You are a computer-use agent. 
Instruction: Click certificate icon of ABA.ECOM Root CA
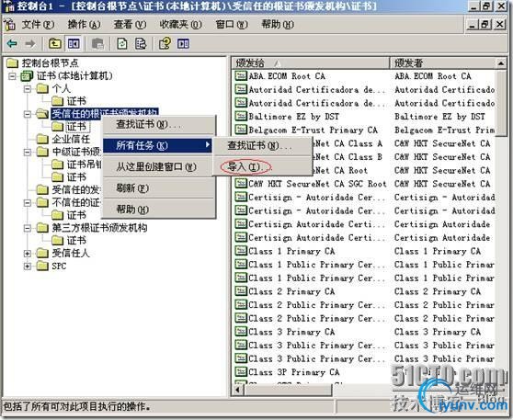point(241,76)
